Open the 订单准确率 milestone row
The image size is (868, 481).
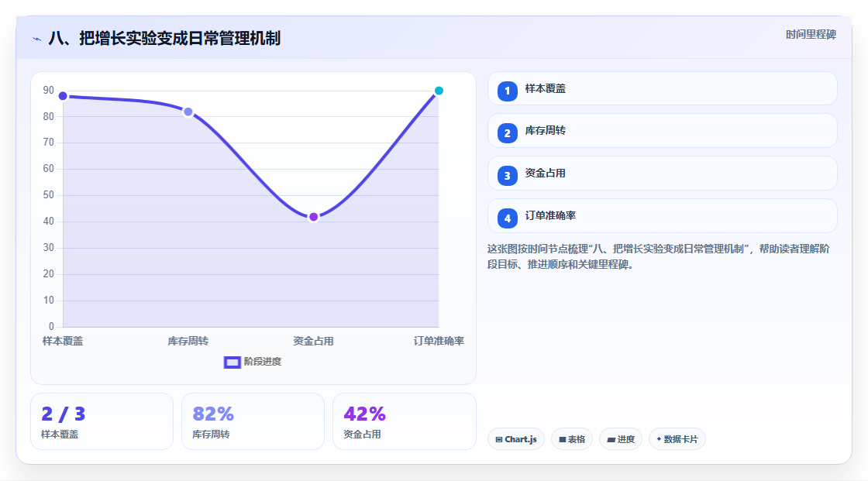point(662,216)
